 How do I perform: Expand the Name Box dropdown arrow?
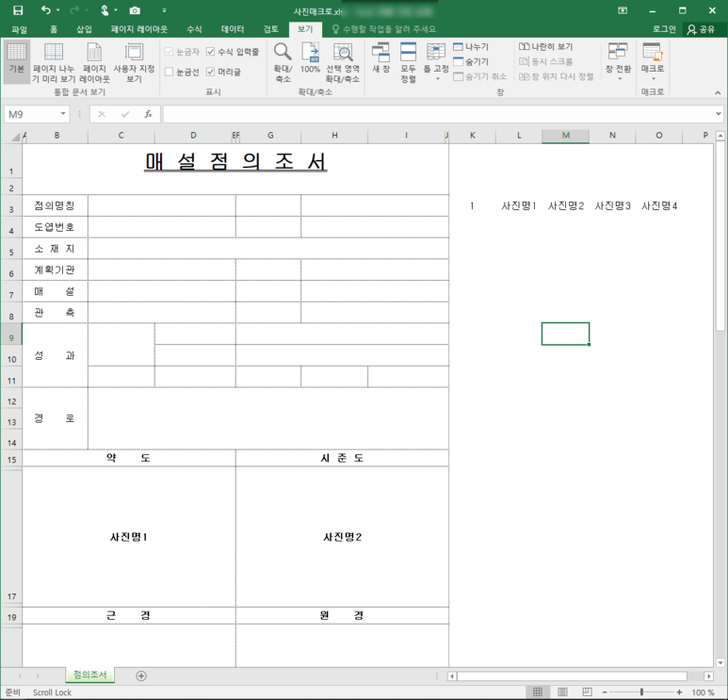(63, 114)
